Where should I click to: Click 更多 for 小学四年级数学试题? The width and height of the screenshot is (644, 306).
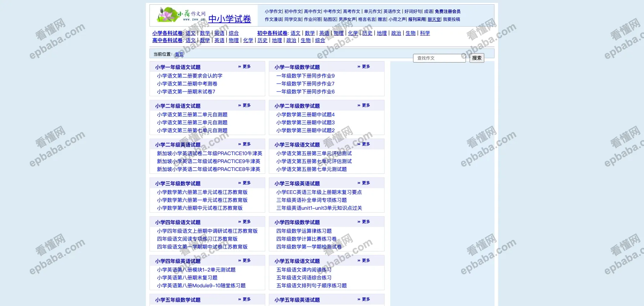coord(366,222)
